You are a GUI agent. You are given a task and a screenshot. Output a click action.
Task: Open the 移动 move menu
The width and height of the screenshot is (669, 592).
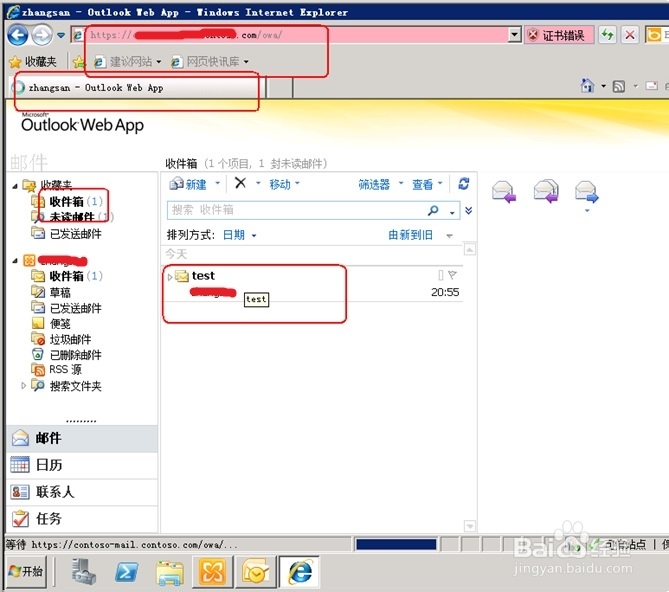tap(284, 184)
